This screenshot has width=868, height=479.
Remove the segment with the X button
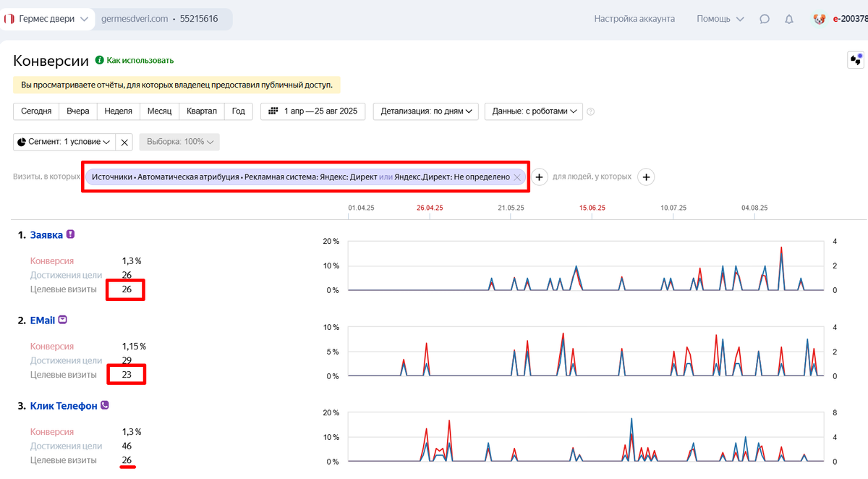124,142
